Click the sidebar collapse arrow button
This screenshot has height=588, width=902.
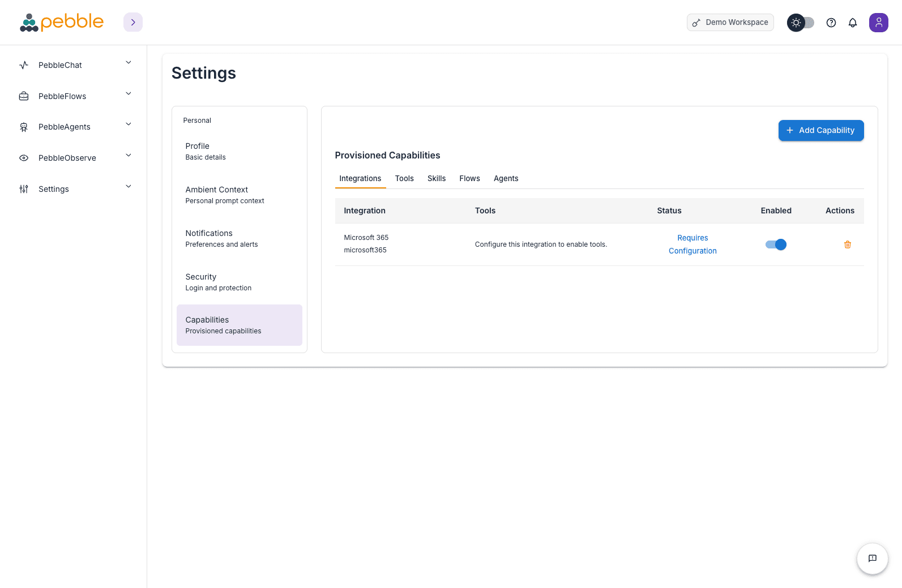pos(133,22)
